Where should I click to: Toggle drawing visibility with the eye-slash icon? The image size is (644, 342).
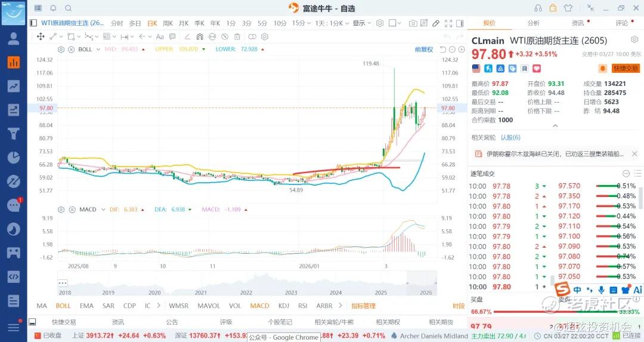pyautogui.click(x=225, y=36)
